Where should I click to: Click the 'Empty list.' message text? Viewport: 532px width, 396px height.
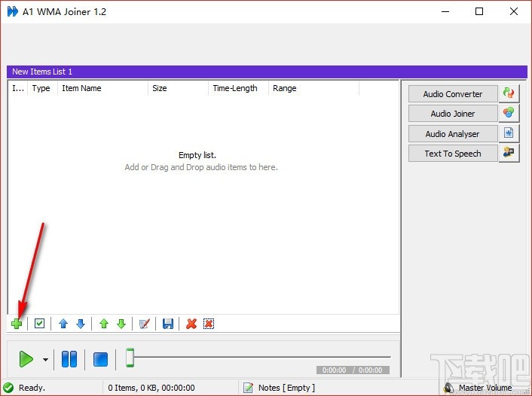197,155
